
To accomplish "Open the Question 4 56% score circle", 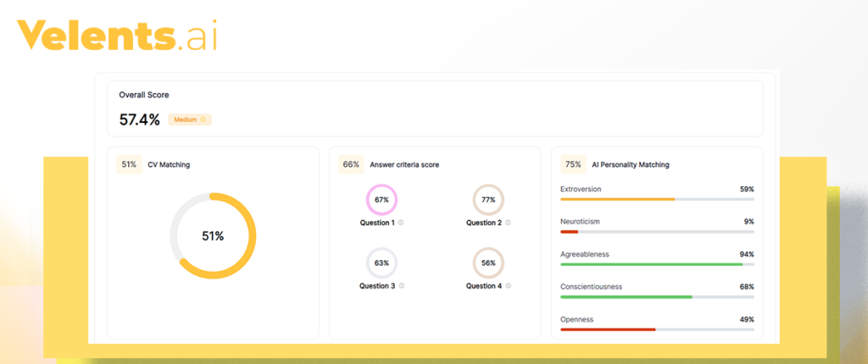I will click(488, 263).
